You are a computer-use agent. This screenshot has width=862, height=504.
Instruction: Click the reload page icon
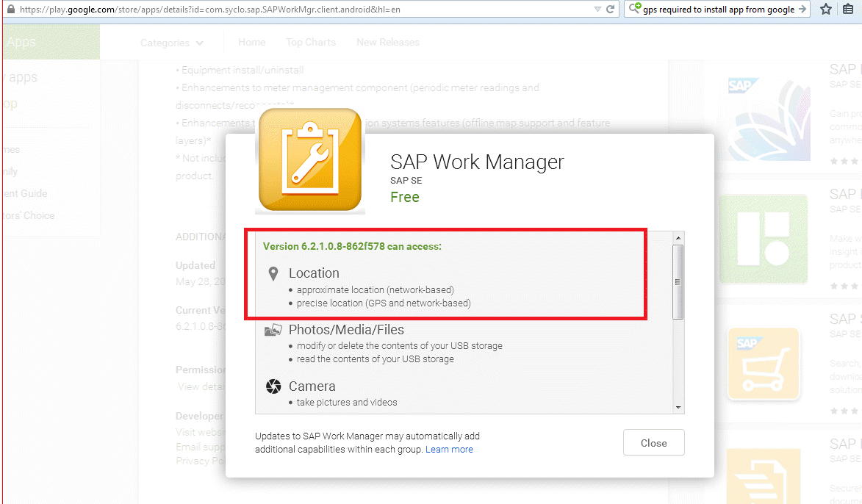pos(610,10)
